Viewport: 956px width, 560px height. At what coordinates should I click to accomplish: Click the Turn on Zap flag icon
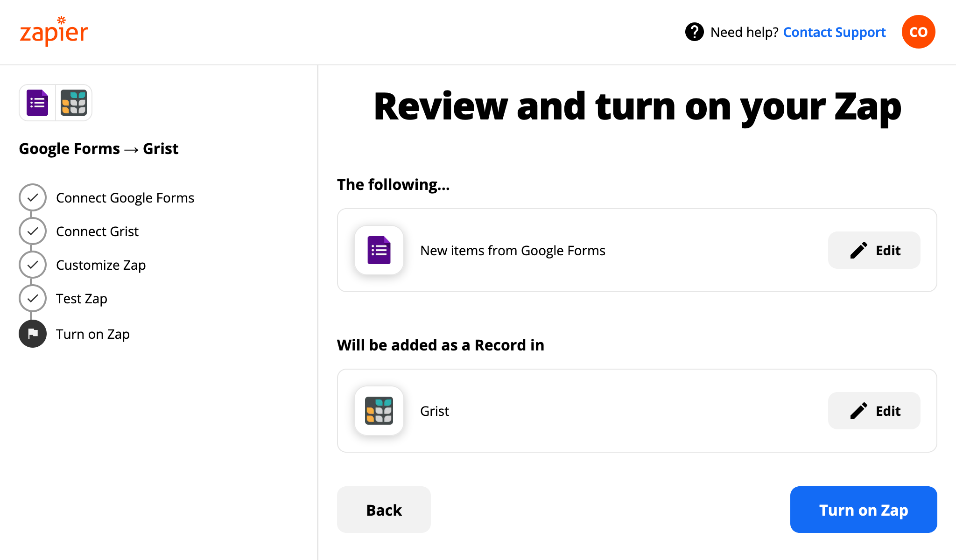click(x=33, y=334)
